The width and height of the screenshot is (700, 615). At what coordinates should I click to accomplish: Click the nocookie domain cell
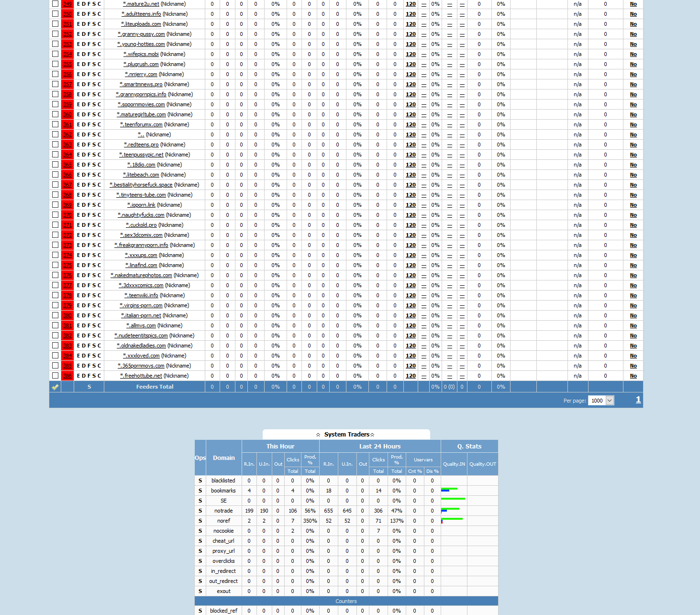tap(224, 531)
